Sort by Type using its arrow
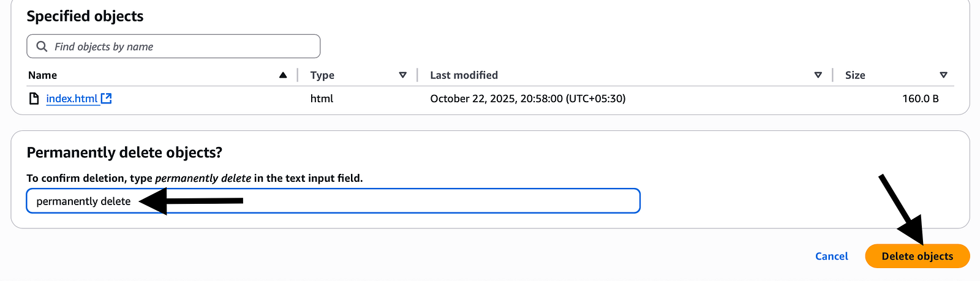 [402, 75]
